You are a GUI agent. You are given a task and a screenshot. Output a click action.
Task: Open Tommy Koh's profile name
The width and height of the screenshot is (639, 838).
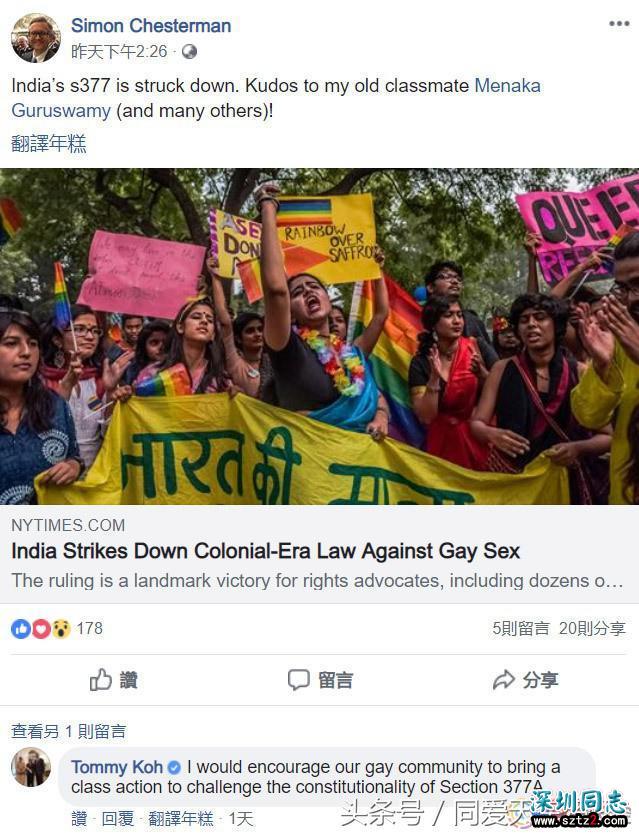[117, 767]
